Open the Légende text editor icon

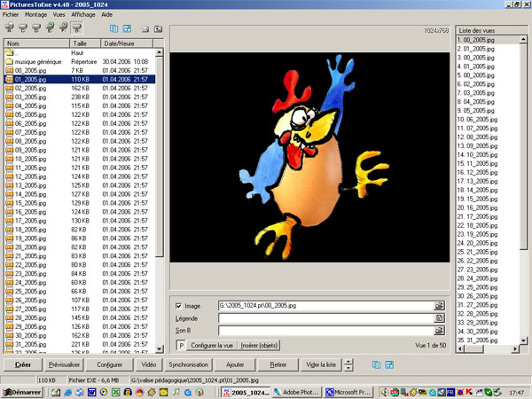click(439, 318)
